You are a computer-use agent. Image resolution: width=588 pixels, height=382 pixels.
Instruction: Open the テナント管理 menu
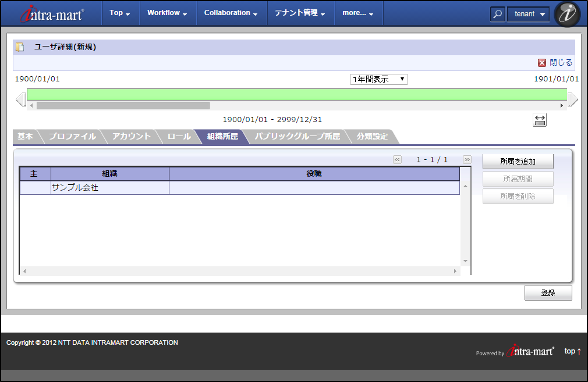coord(300,13)
